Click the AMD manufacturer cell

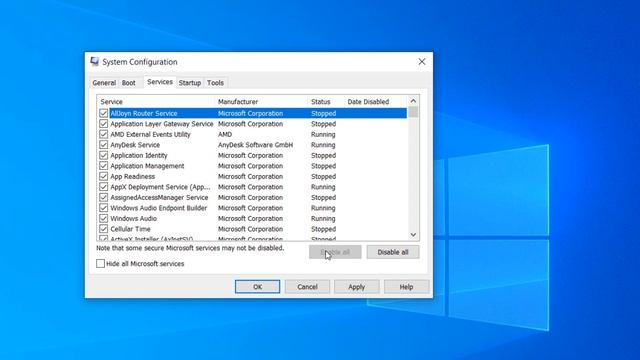click(x=225, y=134)
